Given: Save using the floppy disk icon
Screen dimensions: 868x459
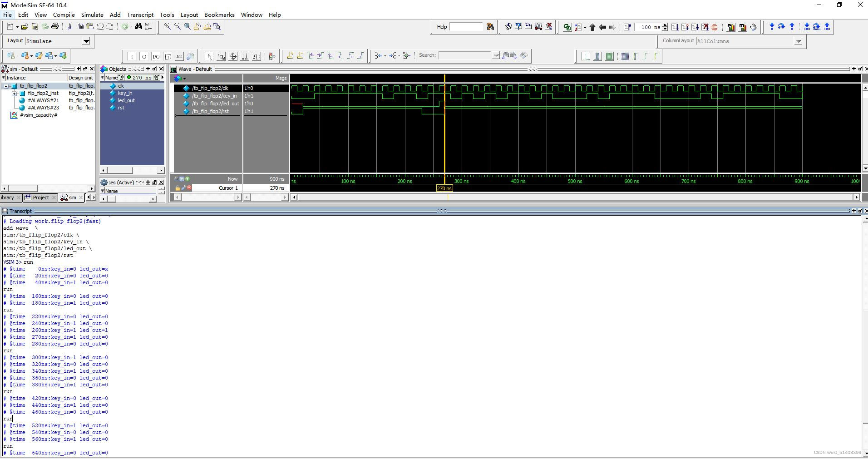Looking at the screenshot, I should coord(35,27).
